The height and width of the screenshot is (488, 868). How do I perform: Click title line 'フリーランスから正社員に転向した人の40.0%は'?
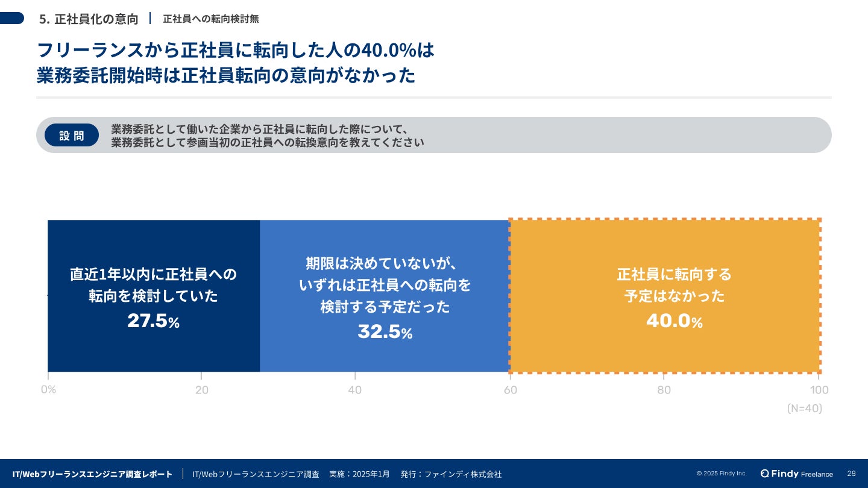[236, 50]
